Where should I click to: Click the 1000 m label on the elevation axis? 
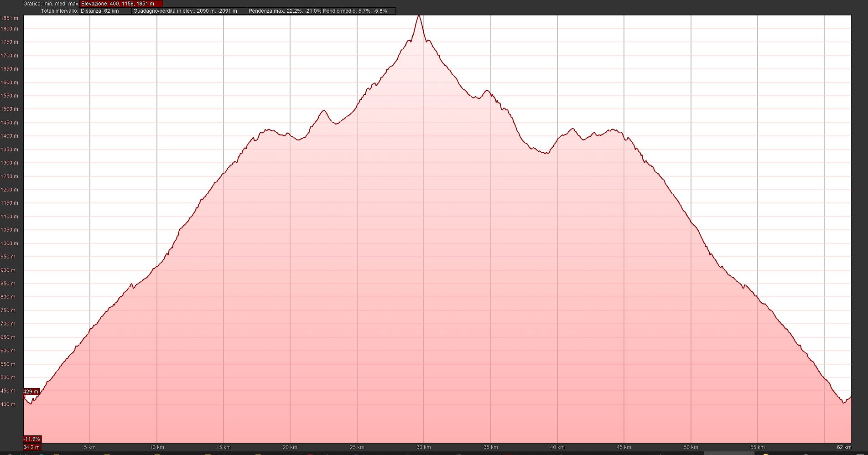(x=9, y=243)
